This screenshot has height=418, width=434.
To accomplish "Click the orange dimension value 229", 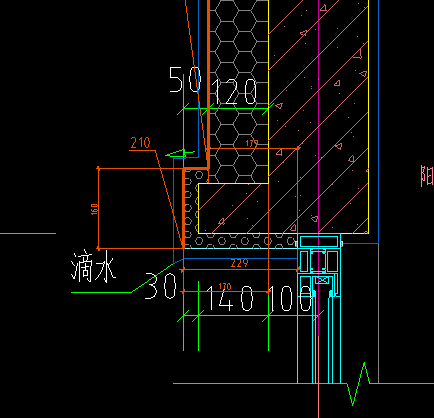I will click(239, 263).
